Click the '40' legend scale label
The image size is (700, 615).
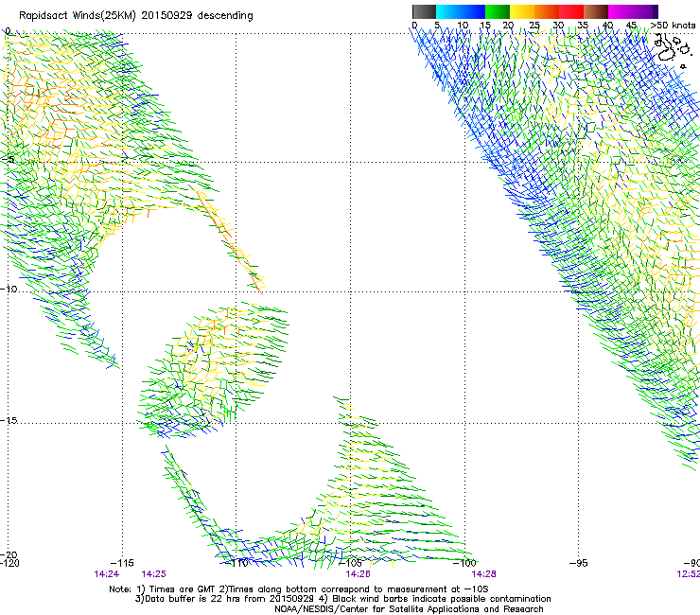click(607, 25)
